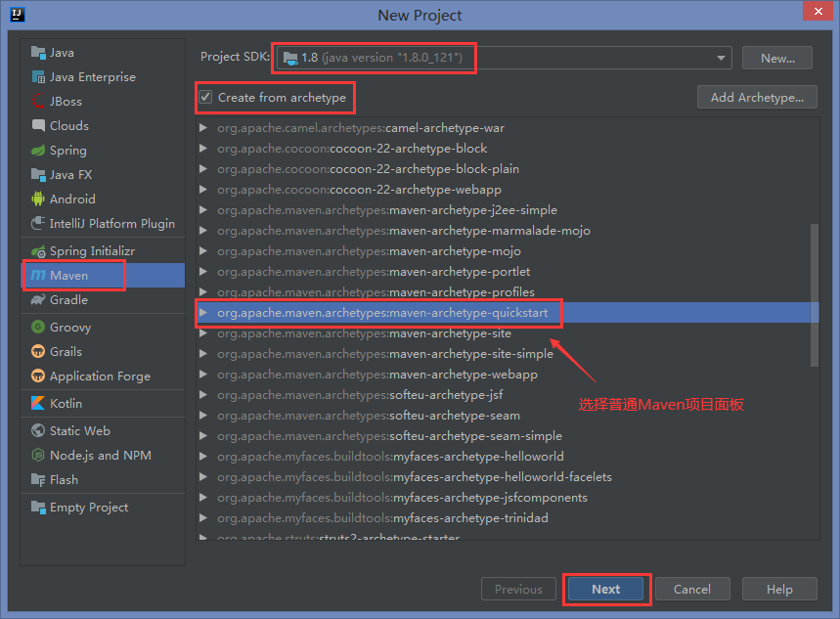Select the Grails icon

coord(38,352)
